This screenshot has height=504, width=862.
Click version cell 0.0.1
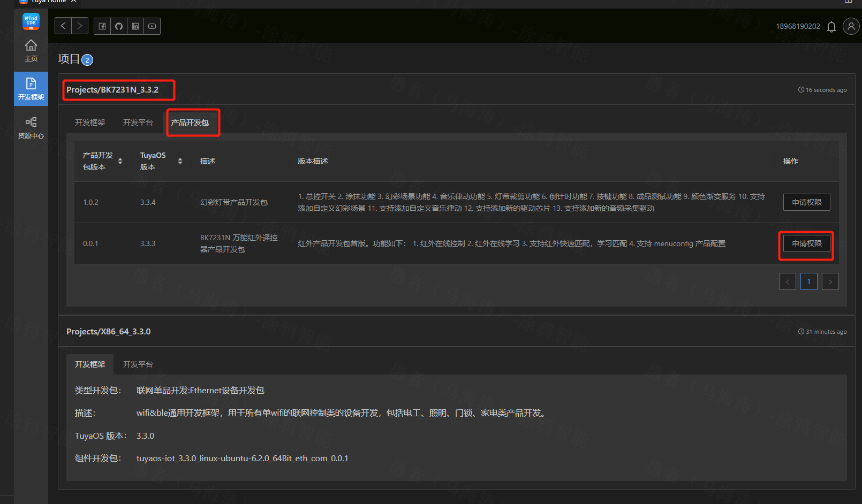coord(90,243)
